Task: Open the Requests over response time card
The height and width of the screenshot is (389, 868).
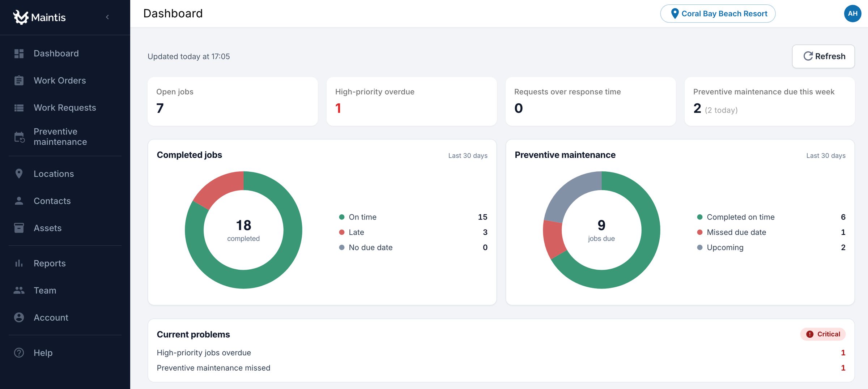Action: [x=591, y=102]
